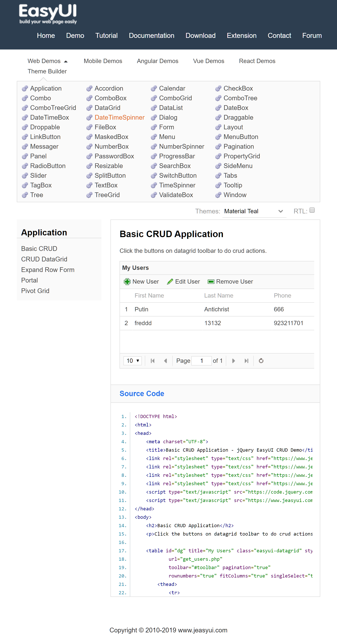Enable the RTL checkbox
The image size is (337, 644).
[x=312, y=210]
